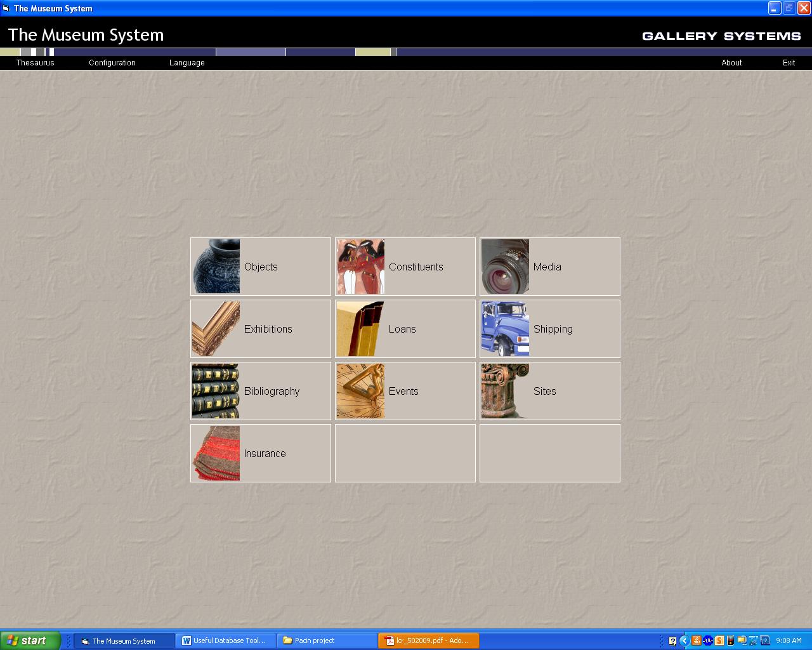Open the Objects module vase icon
This screenshot has width=812, height=650.
(x=216, y=267)
